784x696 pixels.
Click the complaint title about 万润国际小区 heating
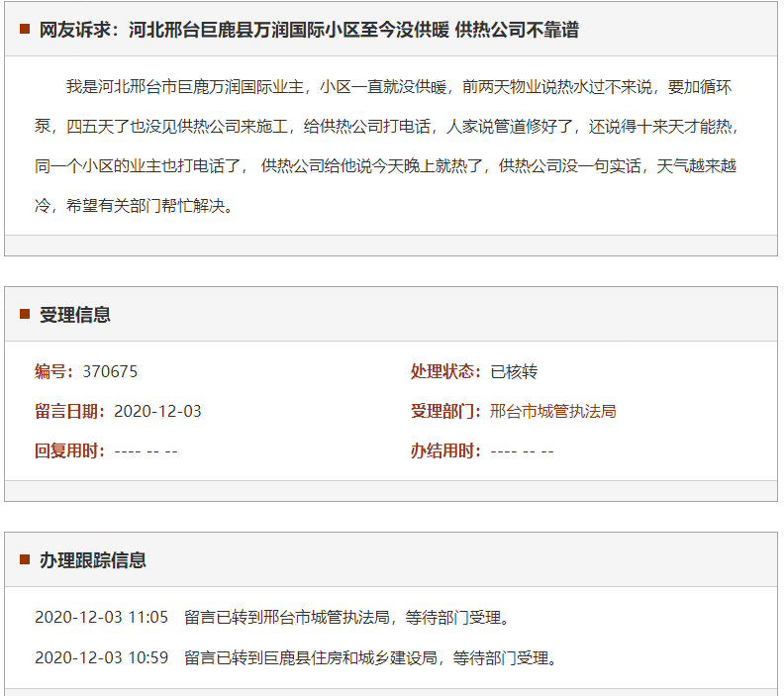[309, 30]
